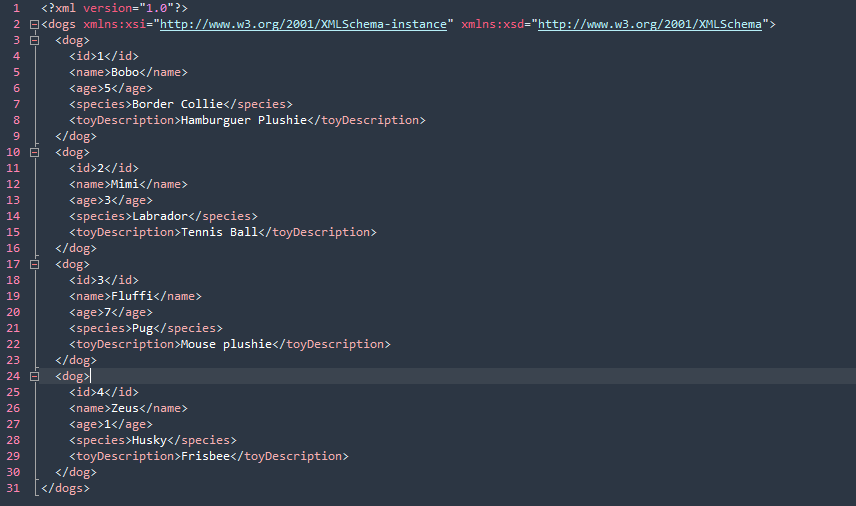Click on the Labrador species text
This screenshot has height=506, width=856.
[160, 216]
